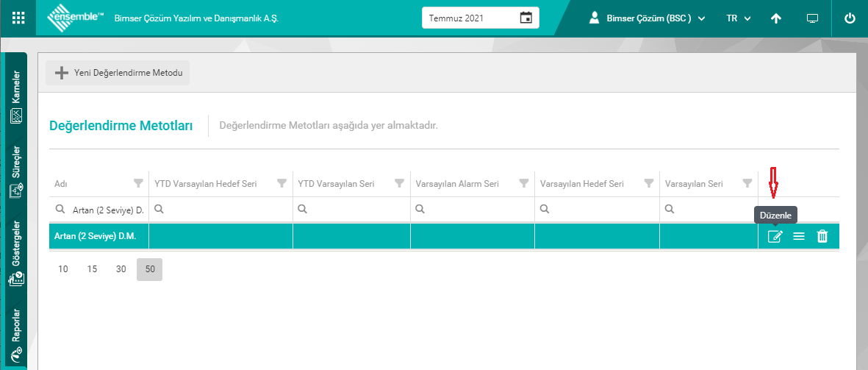Open filter for Varsayılan Seri column
Image resolution: width=868 pixels, height=370 pixels.
tap(747, 183)
